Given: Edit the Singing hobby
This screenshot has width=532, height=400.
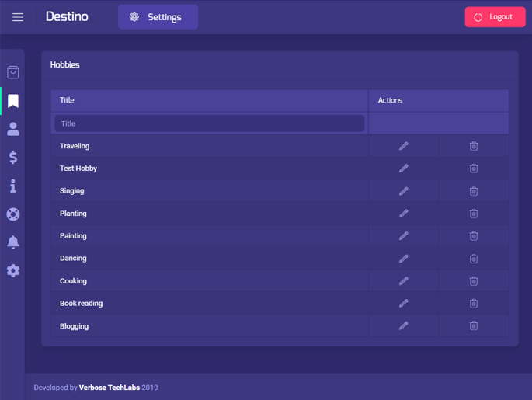Looking at the screenshot, I should [403, 191].
